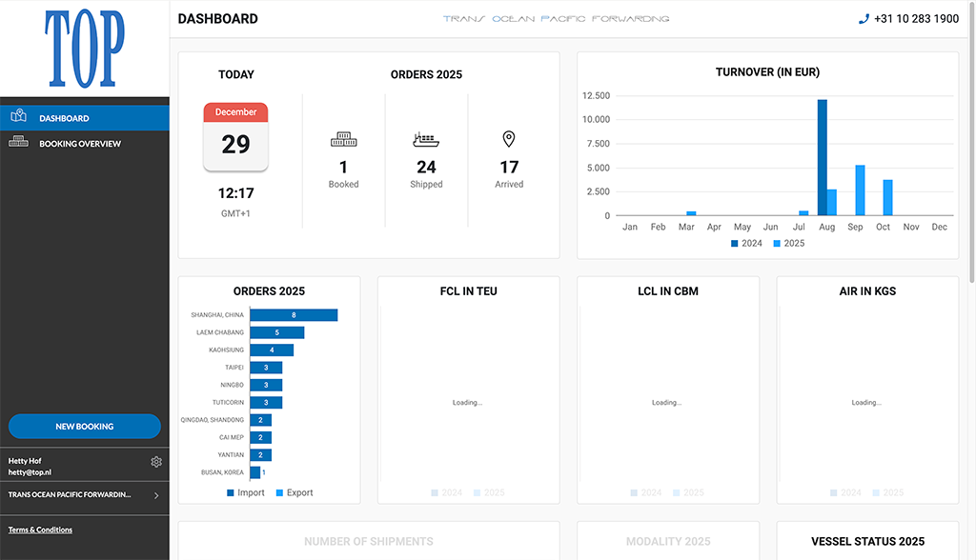Viewport: 976px width, 560px height.
Task: Open the Terms & Conditions link
Action: [40, 530]
